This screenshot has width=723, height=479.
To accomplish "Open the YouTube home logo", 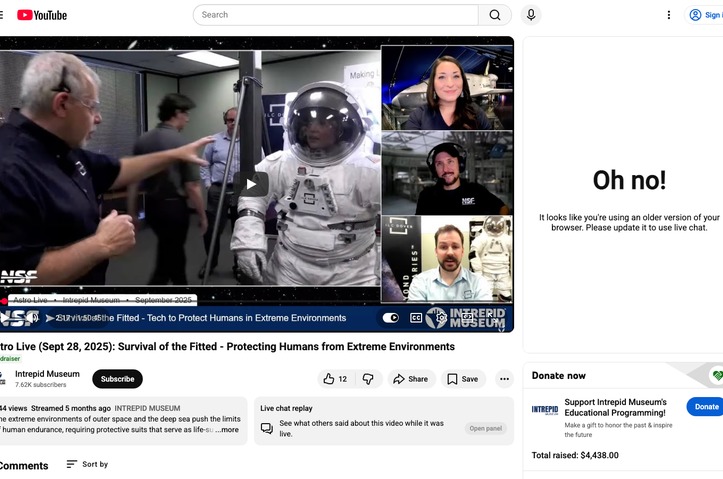I will (x=42, y=15).
